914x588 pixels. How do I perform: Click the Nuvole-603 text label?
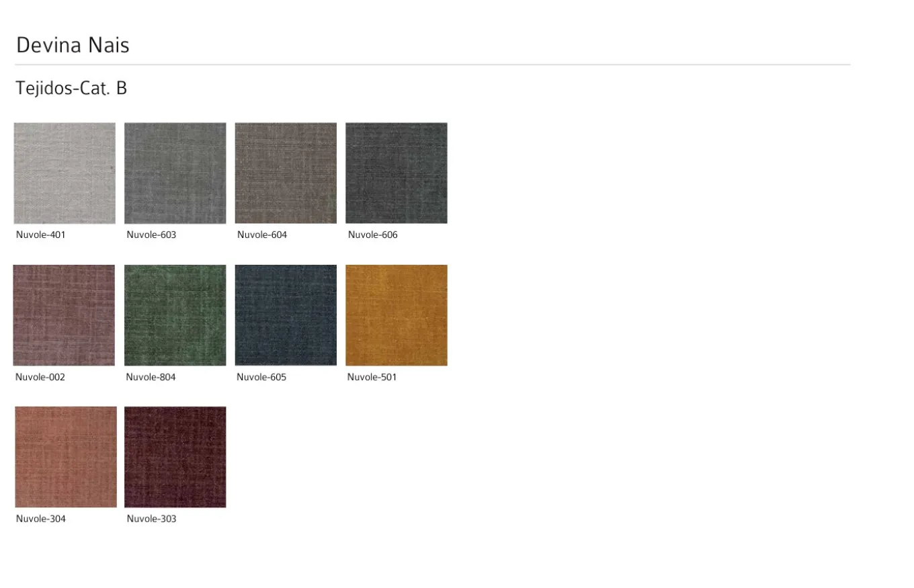pyautogui.click(x=151, y=235)
